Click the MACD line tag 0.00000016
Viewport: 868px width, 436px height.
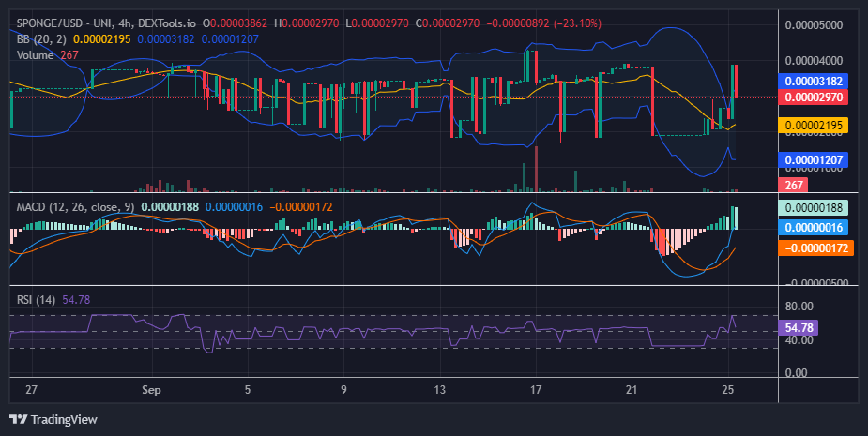click(x=814, y=228)
